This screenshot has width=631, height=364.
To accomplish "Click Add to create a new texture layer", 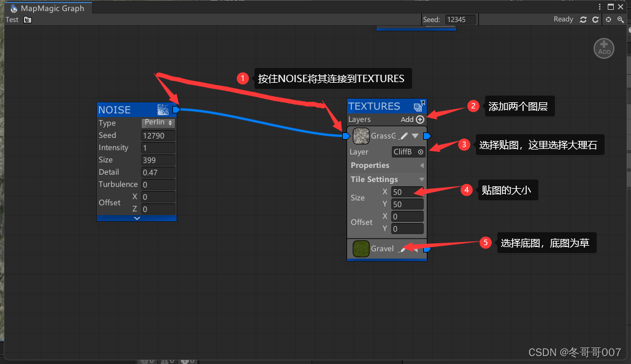I will (x=419, y=119).
